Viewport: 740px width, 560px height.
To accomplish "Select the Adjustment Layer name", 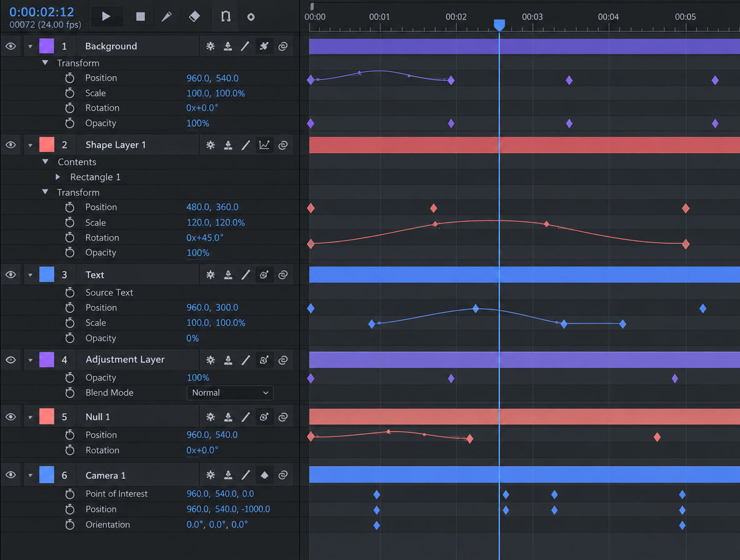I will pos(125,359).
